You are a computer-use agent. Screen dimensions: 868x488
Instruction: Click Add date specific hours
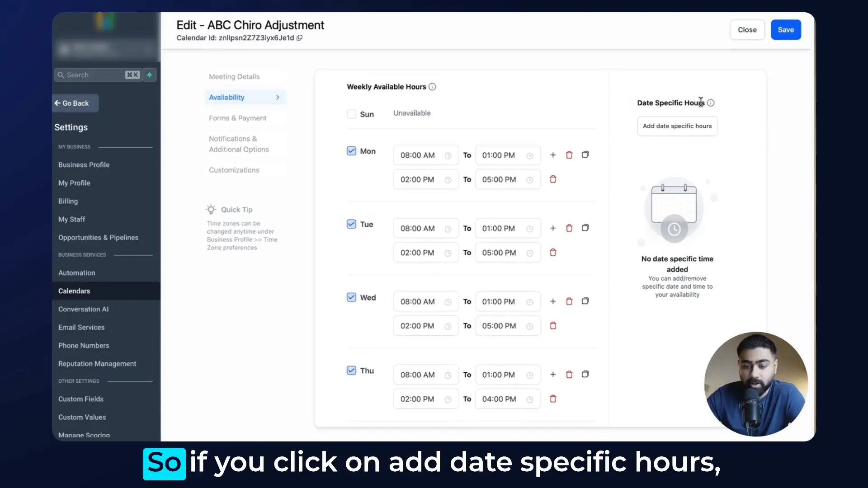(x=677, y=126)
